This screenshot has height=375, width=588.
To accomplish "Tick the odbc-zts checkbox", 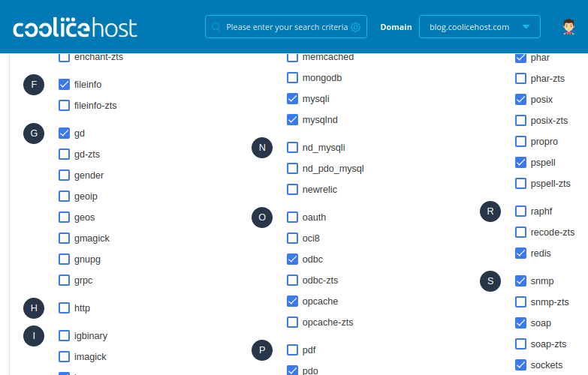I will click(293, 280).
